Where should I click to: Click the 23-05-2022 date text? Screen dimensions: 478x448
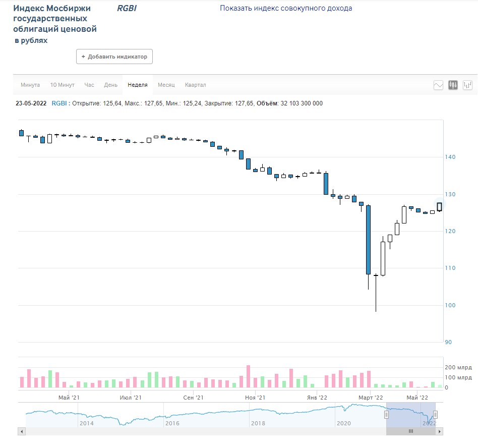(x=31, y=103)
